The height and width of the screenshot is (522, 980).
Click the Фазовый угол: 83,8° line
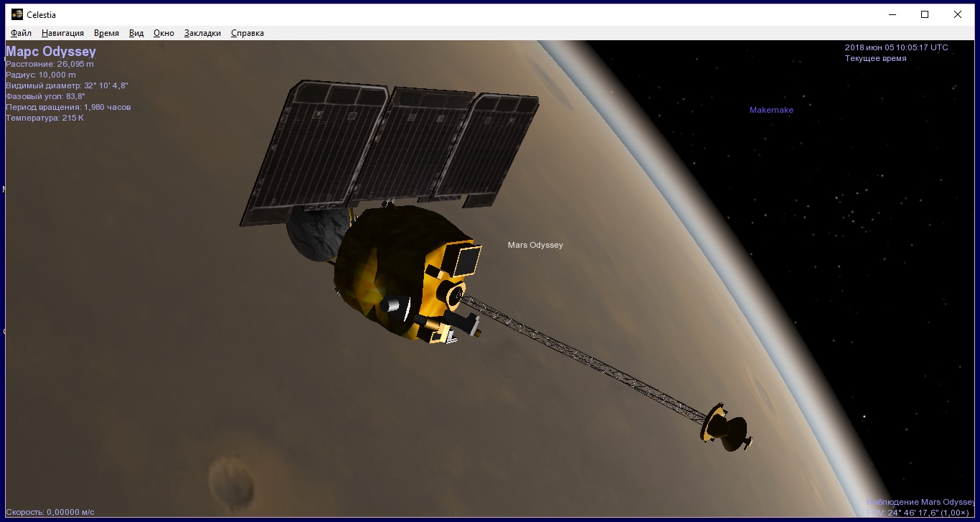tap(45, 96)
